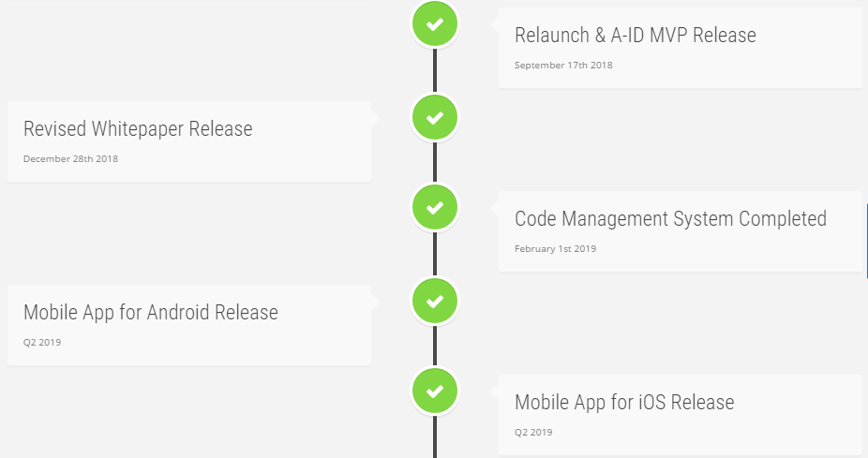Click the blue scroll indicator at the right edge
The height and width of the screenshot is (458, 868).
[x=866, y=240]
